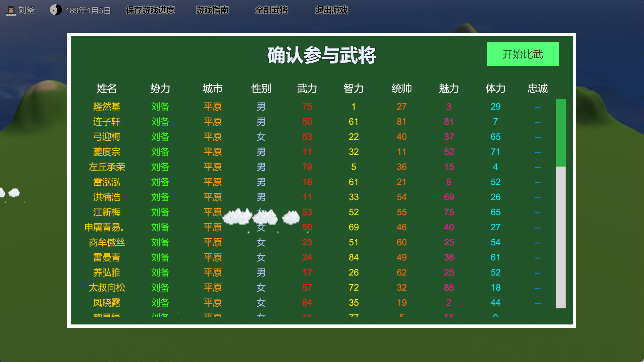Click the 魅力 column header
This screenshot has height=362, width=644.
[x=449, y=89]
